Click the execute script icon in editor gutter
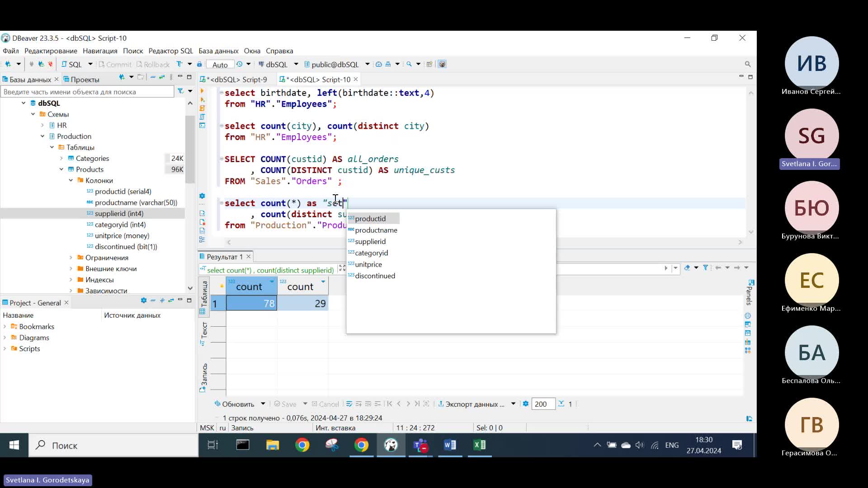Screen dimensions: 868x488 coord(202,108)
